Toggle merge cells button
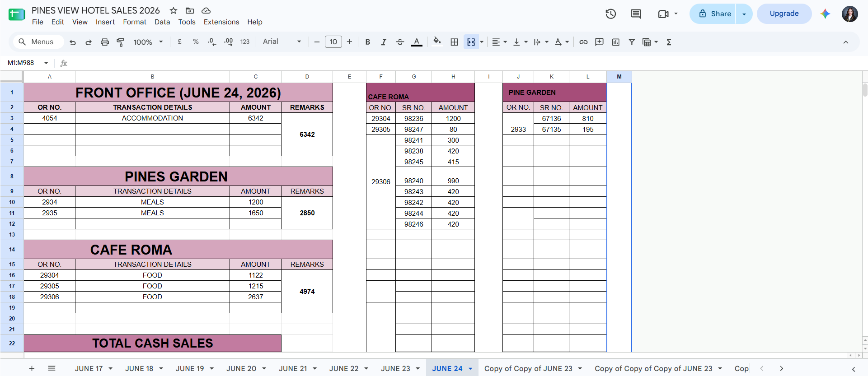 pyautogui.click(x=471, y=42)
